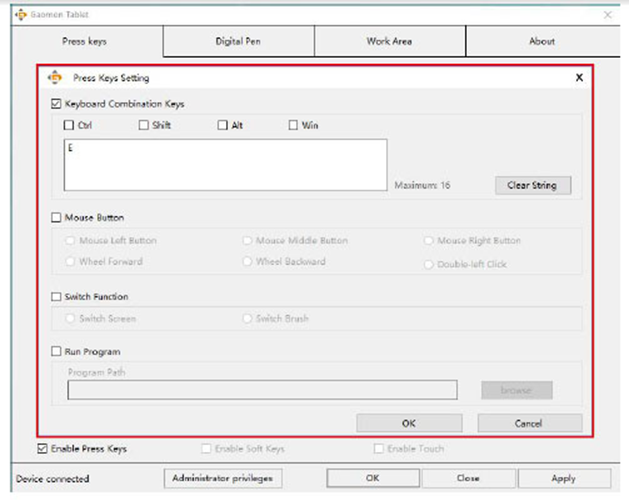
Task: Uncheck Keyboard Combination Keys checkbox
Action: pyautogui.click(x=56, y=104)
